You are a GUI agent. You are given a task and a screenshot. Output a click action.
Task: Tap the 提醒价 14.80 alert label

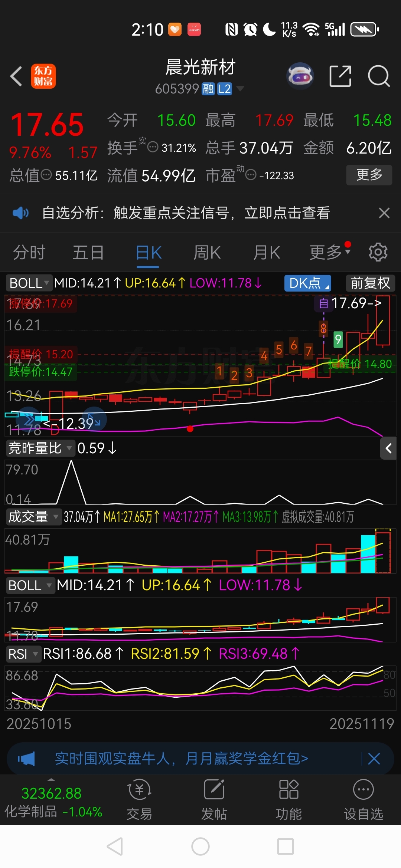click(360, 364)
